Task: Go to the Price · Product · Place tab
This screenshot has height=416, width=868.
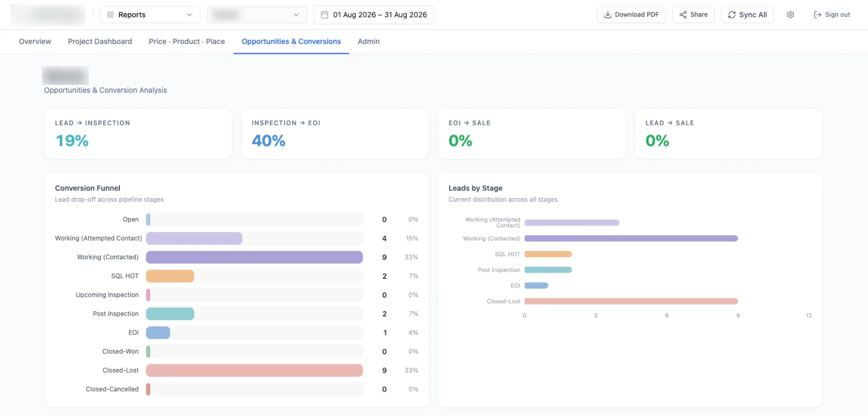Action: [187, 41]
